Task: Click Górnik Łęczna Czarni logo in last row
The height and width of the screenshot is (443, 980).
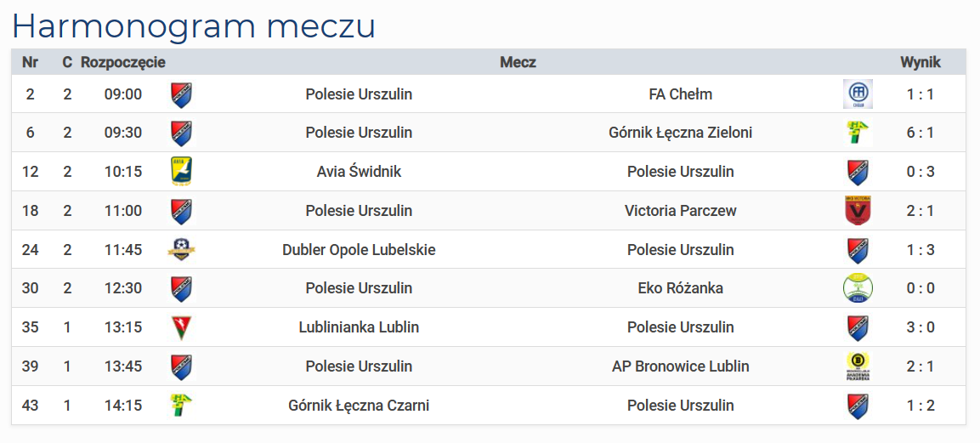Action: [181, 405]
